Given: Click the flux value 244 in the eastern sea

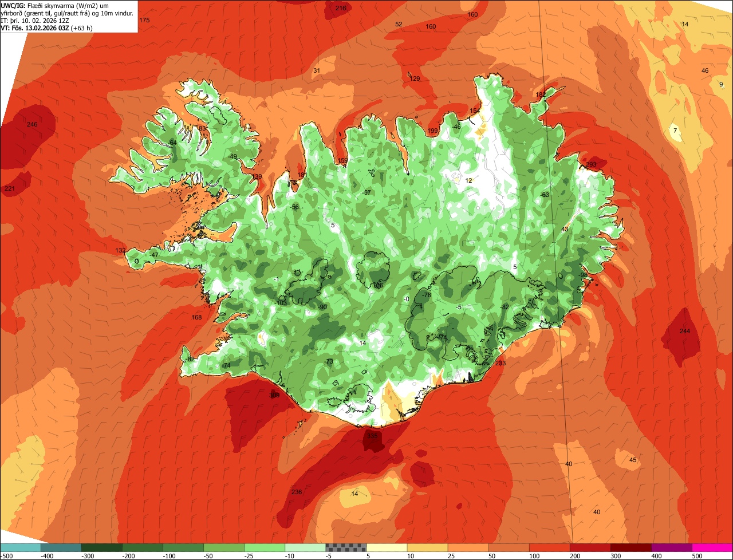Looking at the screenshot, I should pos(685,331).
